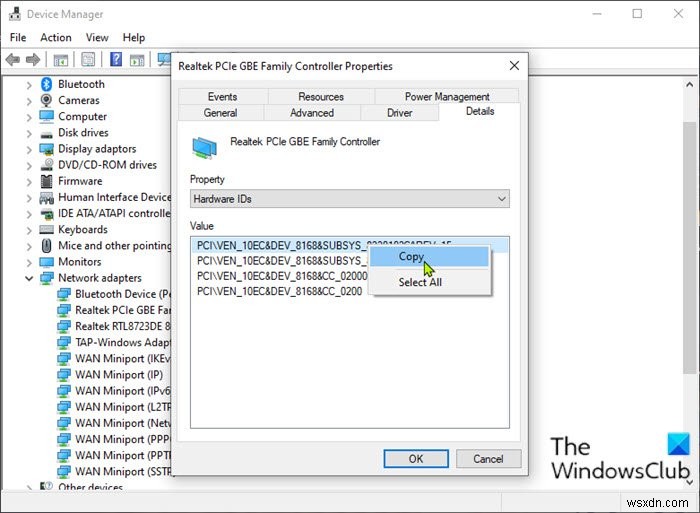Click the Monitors category icon

pos(46,262)
